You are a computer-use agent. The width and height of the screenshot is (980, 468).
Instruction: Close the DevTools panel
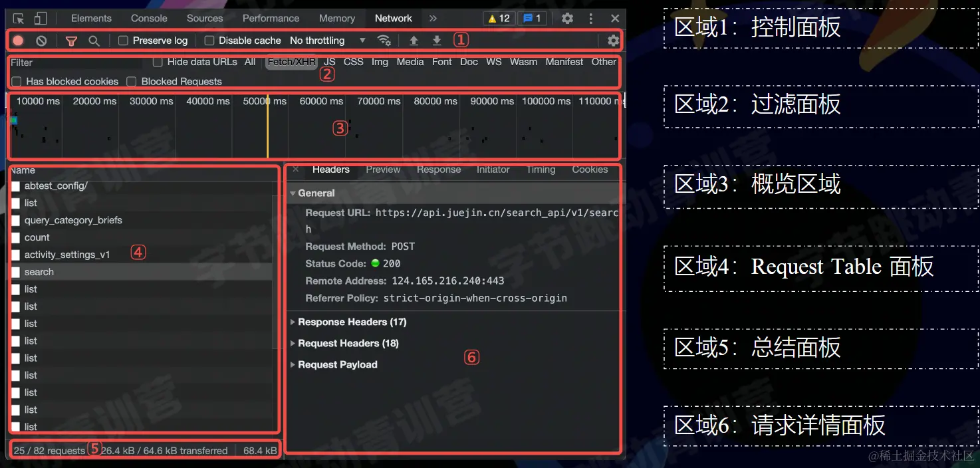click(x=615, y=19)
